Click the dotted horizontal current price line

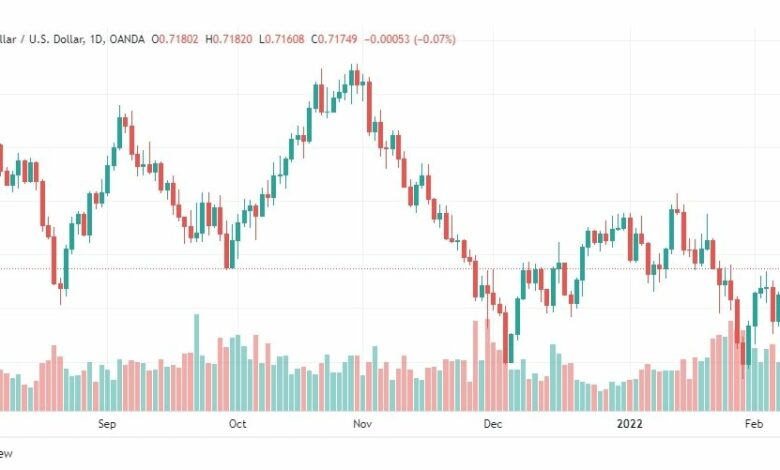(x=390, y=269)
